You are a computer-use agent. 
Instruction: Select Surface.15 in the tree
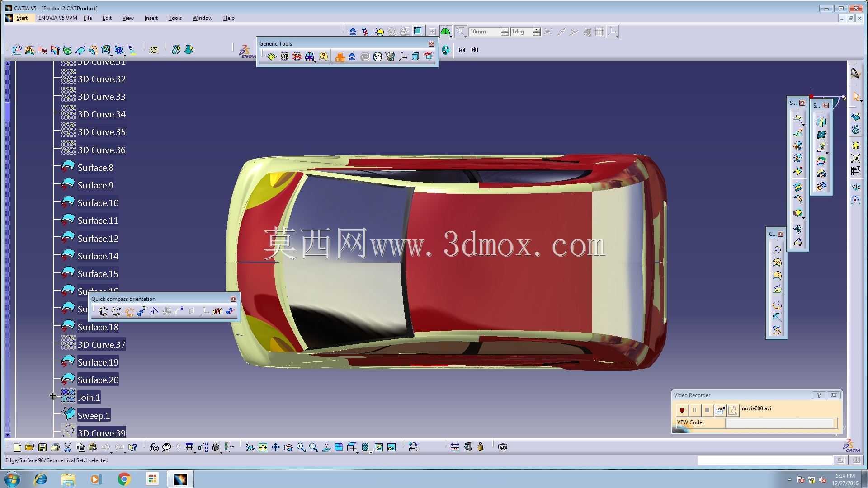pyautogui.click(x=98, y=274)
